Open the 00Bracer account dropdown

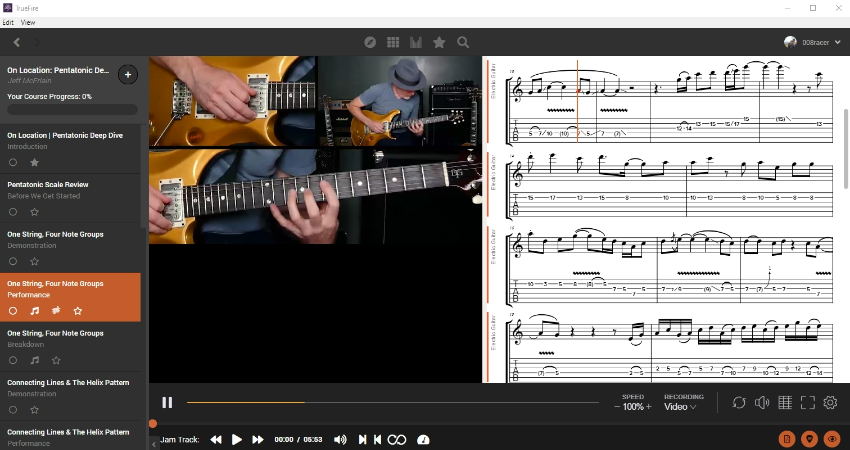pyautogui.click(x=812, y=42)
